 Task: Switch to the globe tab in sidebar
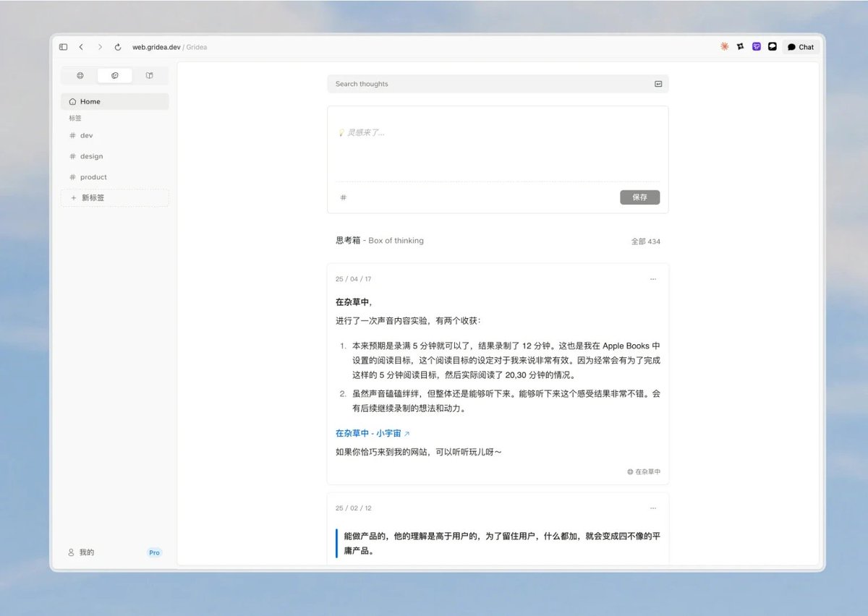[80, 75]
